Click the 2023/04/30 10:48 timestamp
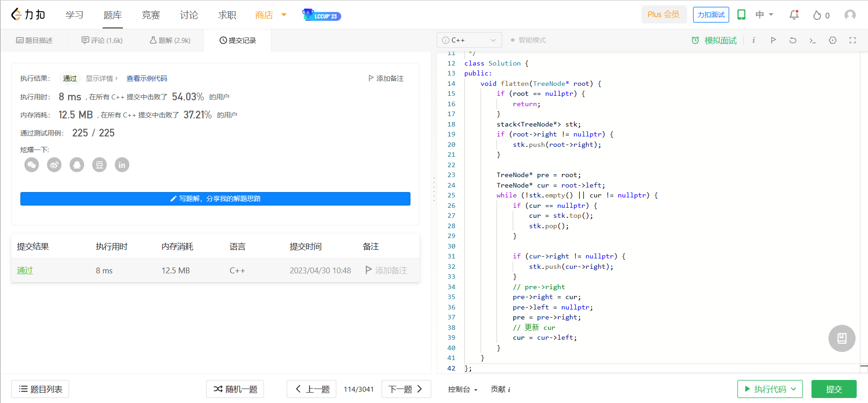This screenshot has height=403, width=868. coord(321,271)
